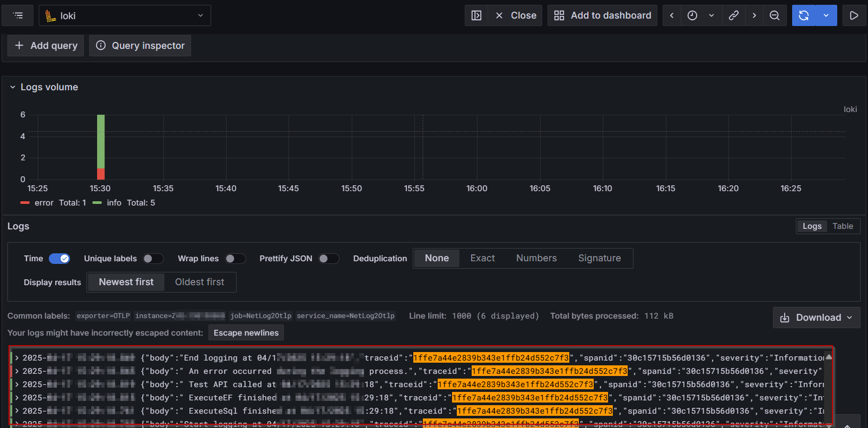Select None deduplication

pos(437,258)
